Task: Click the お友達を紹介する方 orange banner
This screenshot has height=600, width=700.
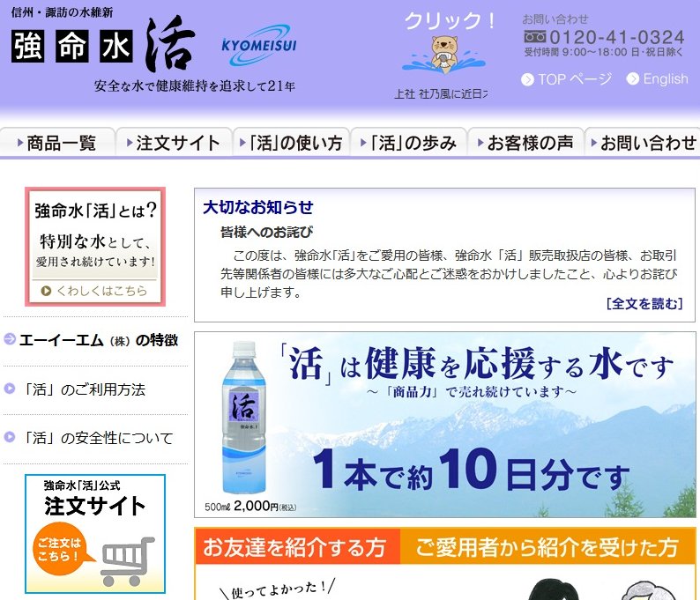Action: pos(297,547)
